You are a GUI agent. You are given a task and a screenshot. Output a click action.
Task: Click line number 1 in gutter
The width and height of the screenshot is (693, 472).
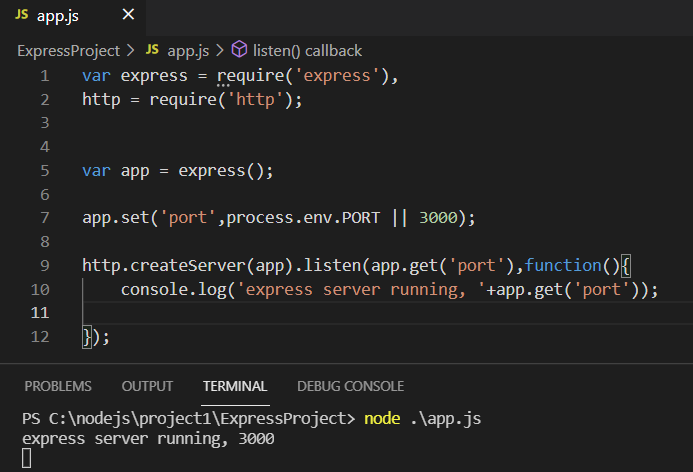45,76
